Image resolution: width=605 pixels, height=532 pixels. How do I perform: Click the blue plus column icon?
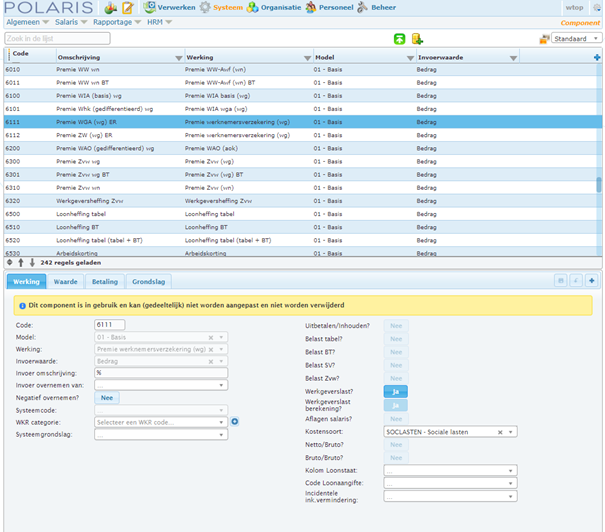(x=597, y=57)
